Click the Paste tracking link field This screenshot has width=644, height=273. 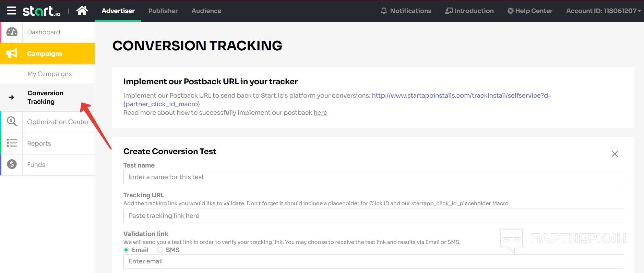tap(373, 216)
